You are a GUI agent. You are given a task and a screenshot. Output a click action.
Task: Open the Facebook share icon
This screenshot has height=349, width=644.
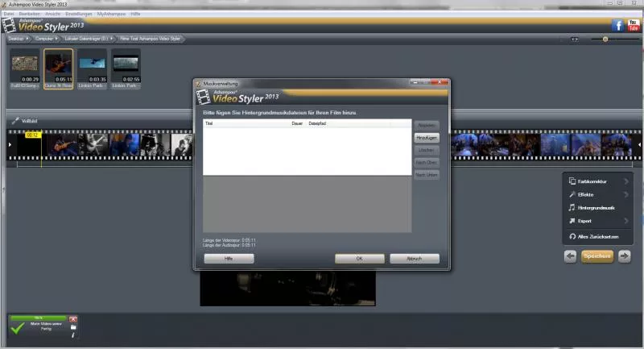(617, 26)
